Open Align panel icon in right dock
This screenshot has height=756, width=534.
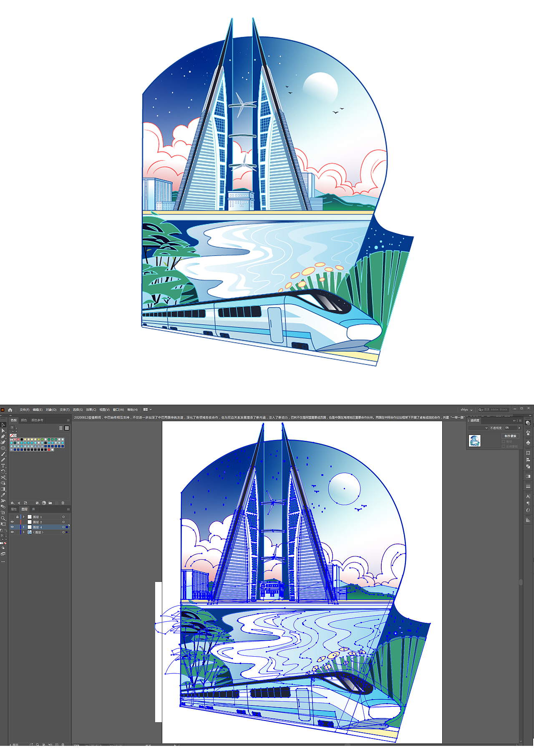click(528, 460)
